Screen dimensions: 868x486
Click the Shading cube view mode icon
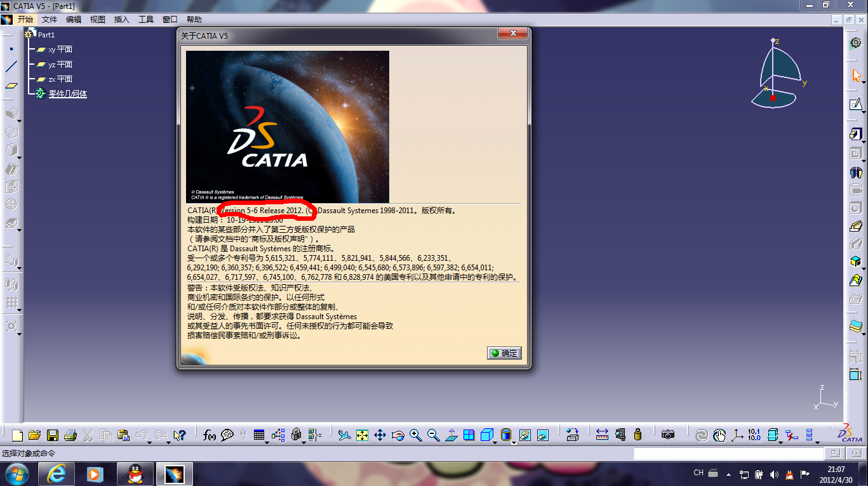click(x=487, y=435)
